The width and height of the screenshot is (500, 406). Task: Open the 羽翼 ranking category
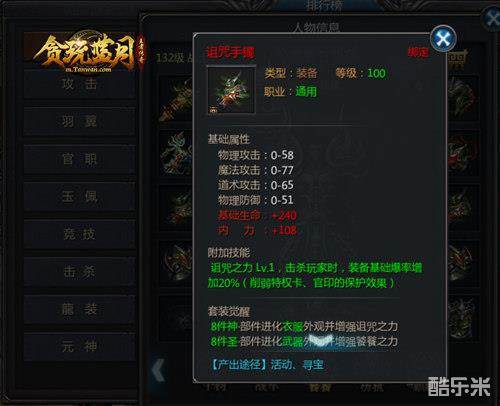[79, 122]
